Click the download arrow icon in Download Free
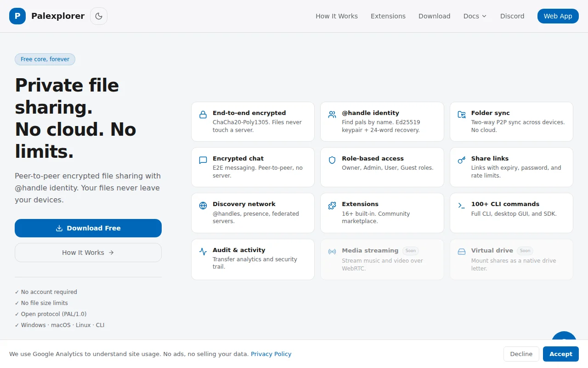The width and height of the screenshot is (588, 368). point(59,228)
